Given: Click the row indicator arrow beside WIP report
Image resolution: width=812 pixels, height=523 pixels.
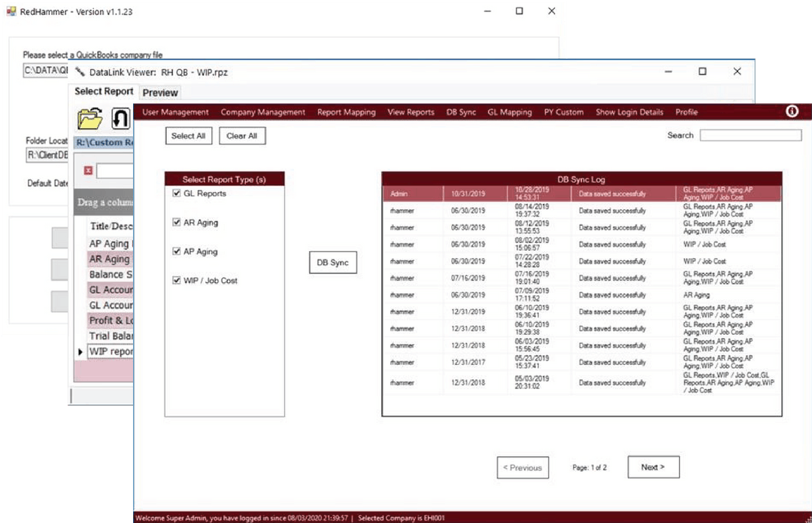Looking at the screenshot, I should point(80,351).
